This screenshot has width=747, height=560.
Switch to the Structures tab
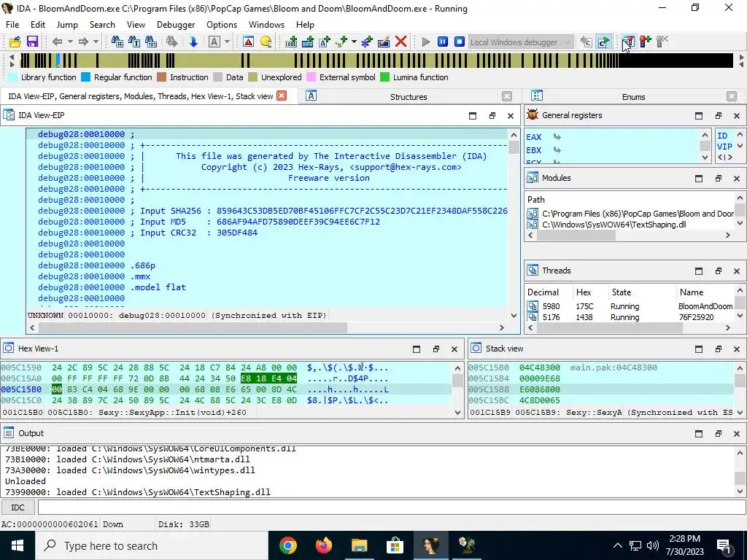pos(409,97)
